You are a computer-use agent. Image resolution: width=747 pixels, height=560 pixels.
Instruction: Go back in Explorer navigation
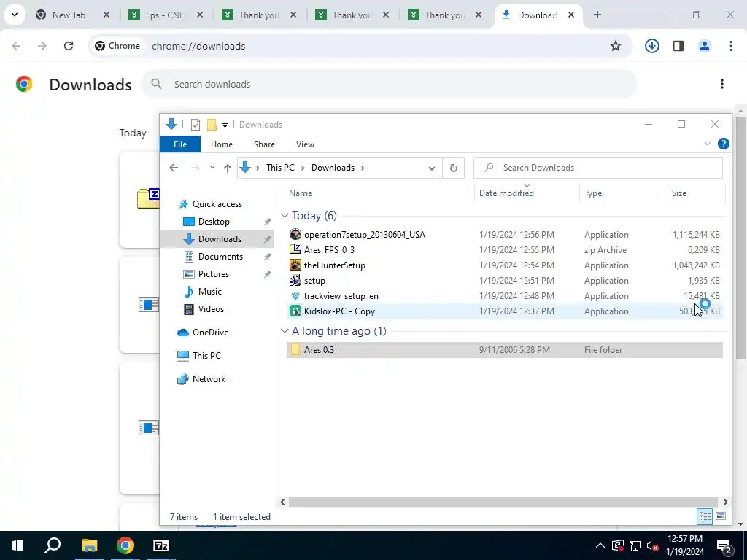[174, 168]
